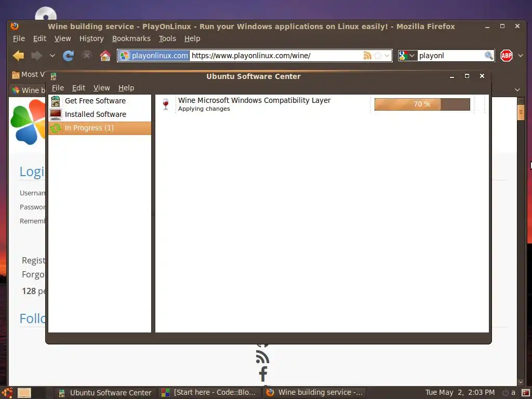This screenshot has height=399, width=532.
Task: Select In Progress (1) sidebar entry
Action: 100,128
